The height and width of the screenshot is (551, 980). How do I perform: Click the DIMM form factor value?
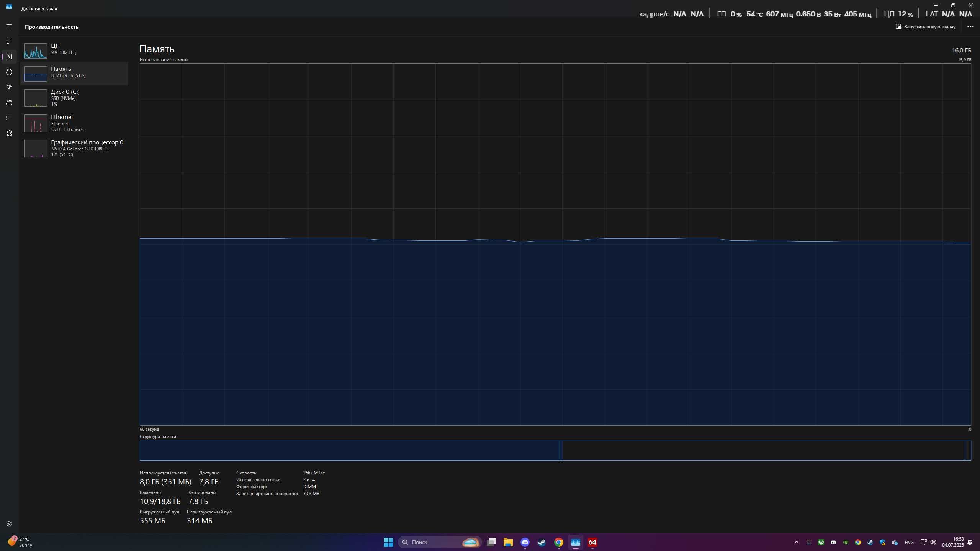pyautogui.click(x=309, y=487)
